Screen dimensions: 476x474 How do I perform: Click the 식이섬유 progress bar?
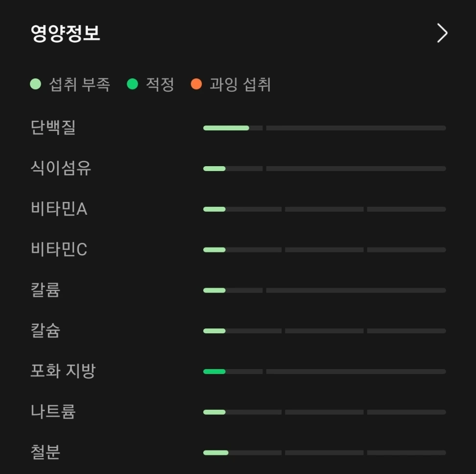[325, 169]
